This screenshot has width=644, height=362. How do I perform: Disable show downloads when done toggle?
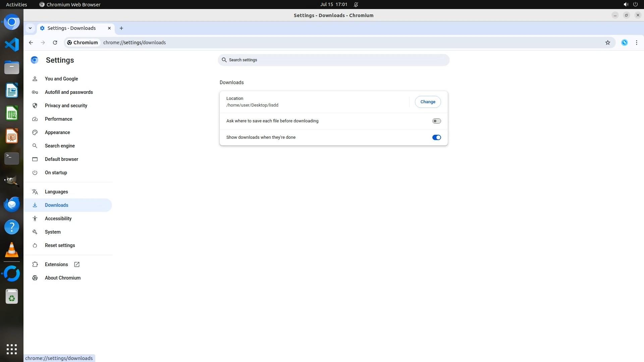[x=436, y=137]
